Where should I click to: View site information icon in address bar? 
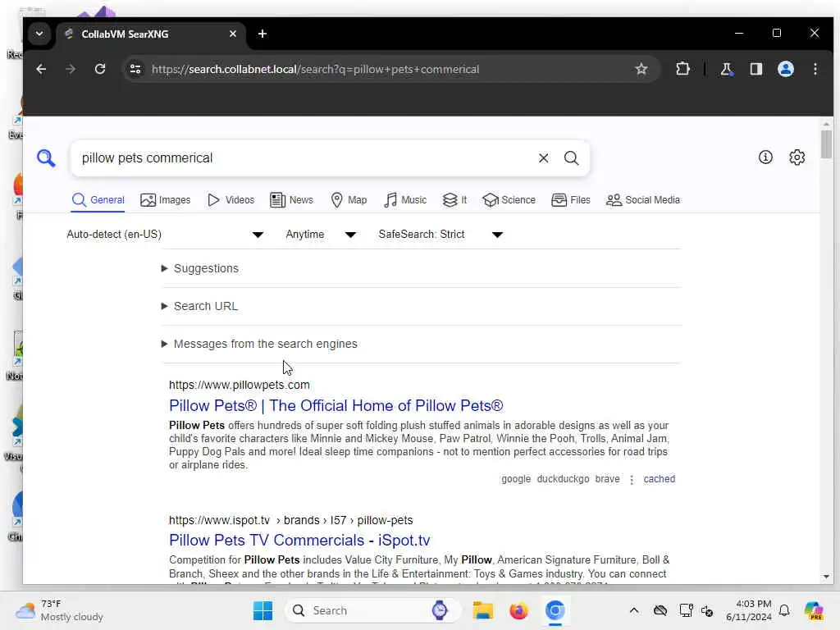[x=135, y=69]
